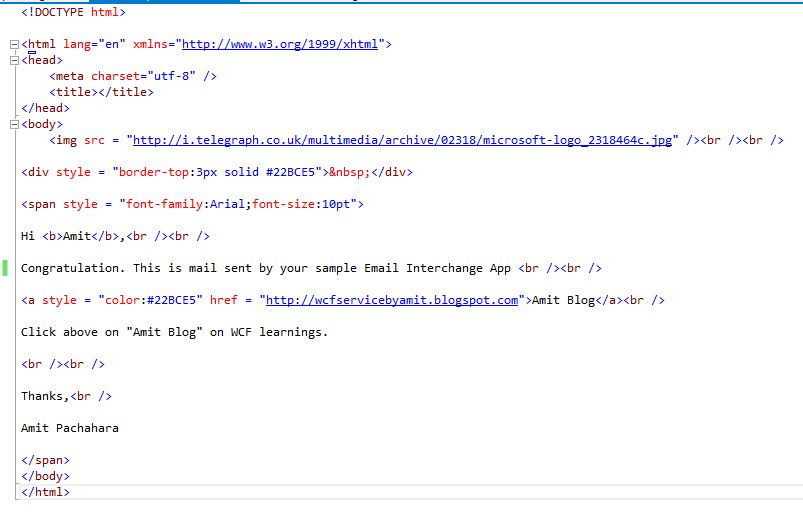Click the lang="en" attribute
The height and width of the screenshot is (527, 803).
(94, 45)
